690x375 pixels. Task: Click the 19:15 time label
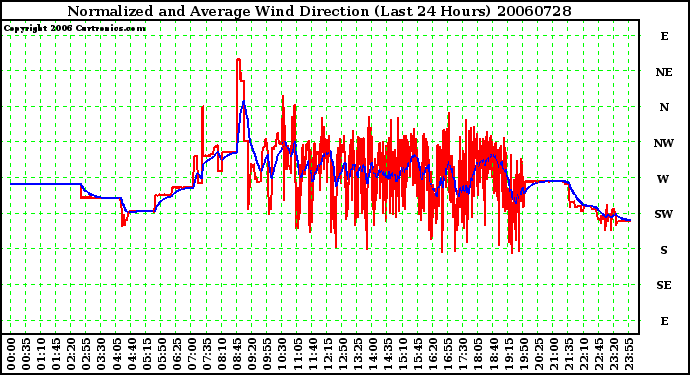coord(508,354)
